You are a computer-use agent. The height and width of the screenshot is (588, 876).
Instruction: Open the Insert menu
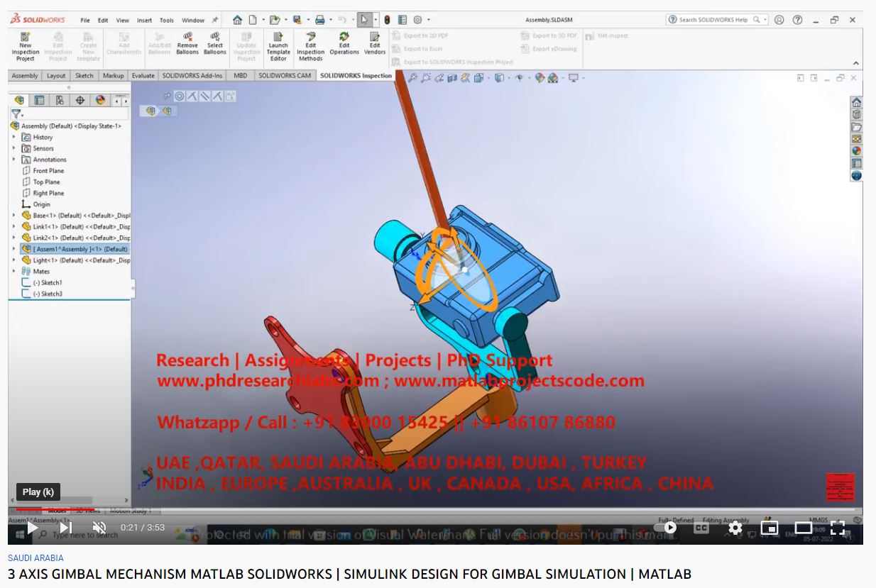[x=144, y=21]
